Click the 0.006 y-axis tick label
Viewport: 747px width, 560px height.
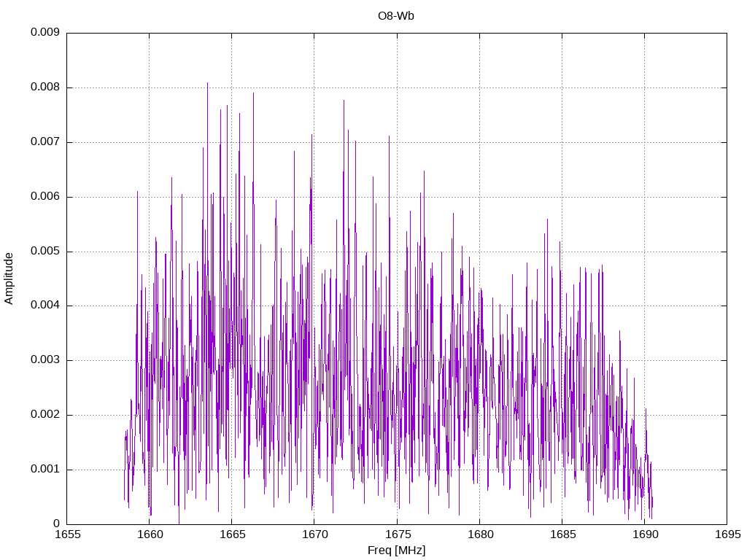point(45,197)
